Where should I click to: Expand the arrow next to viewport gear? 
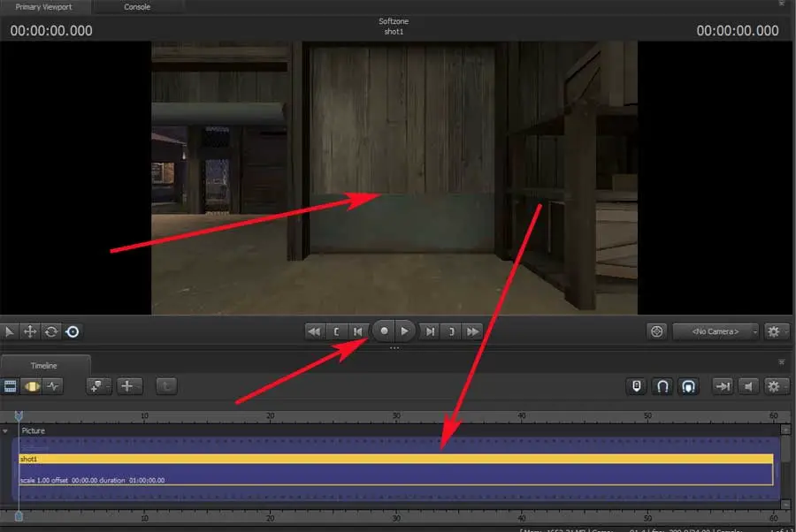[786, 331]
